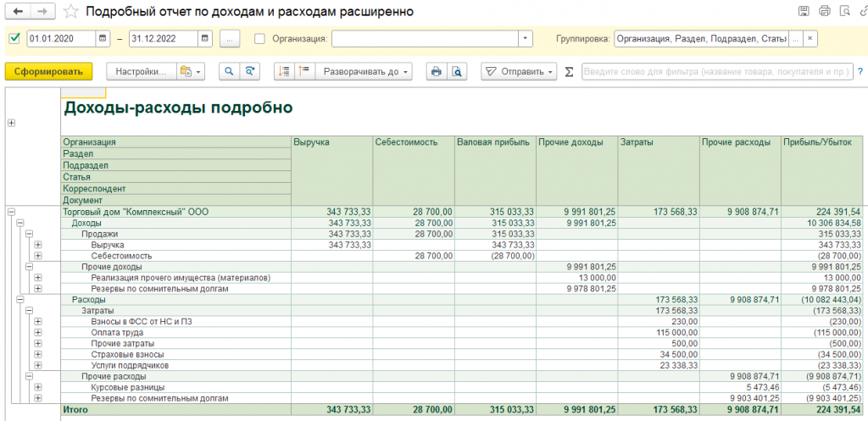Expand the Курсовые разницы row
This screenshot has width=868, height=421.
[37, 387]
